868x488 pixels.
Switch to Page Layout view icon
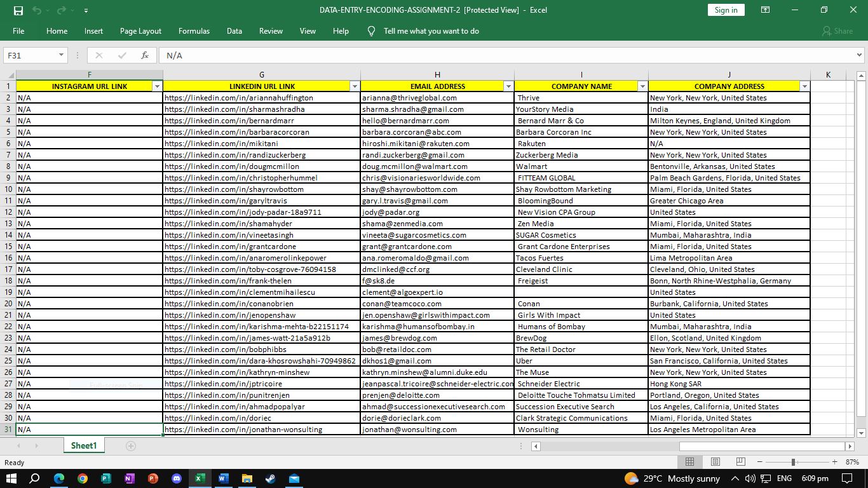(715, 462)
